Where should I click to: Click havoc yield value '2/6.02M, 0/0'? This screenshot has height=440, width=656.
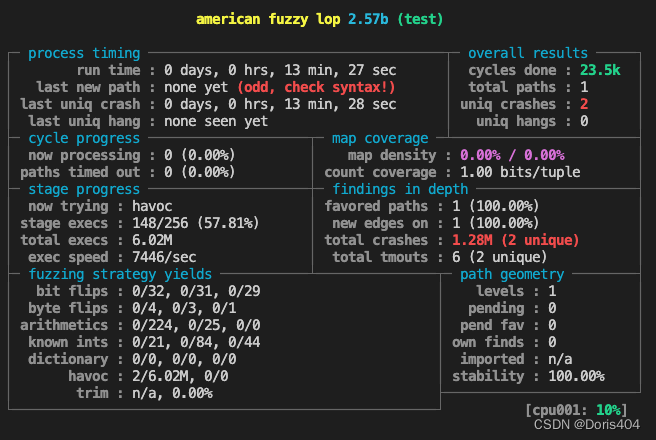tap(180, 376)
